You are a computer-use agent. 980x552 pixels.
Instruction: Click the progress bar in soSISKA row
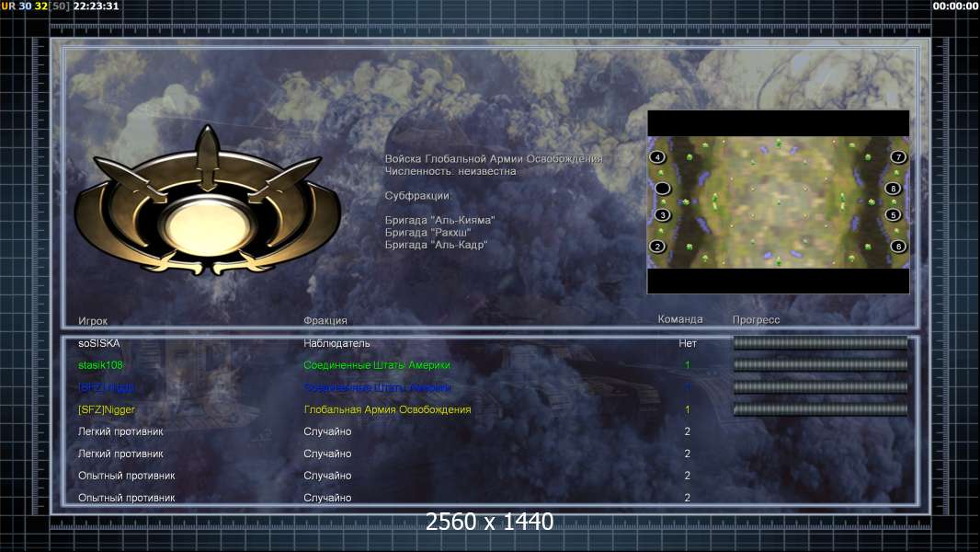point(820,342)
